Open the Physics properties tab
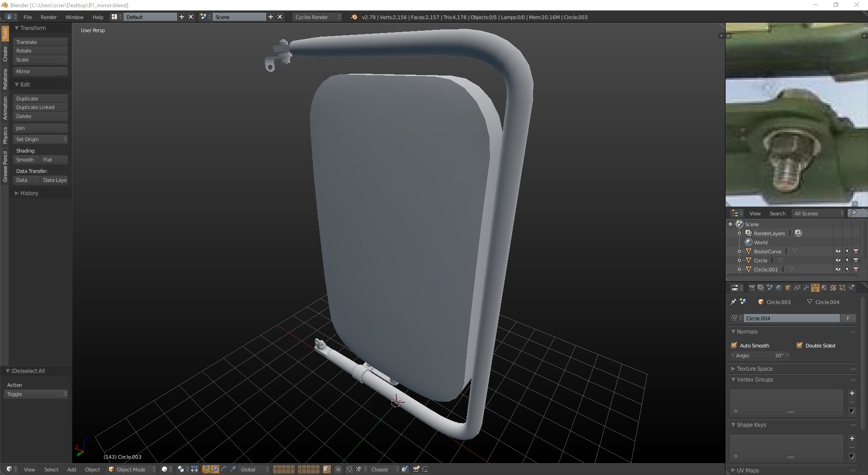 (851, 288)
